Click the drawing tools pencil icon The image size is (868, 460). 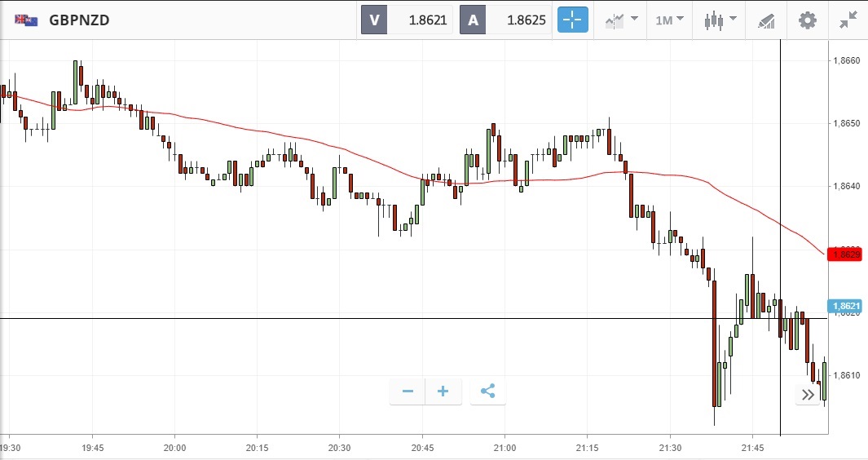(766, 20)
